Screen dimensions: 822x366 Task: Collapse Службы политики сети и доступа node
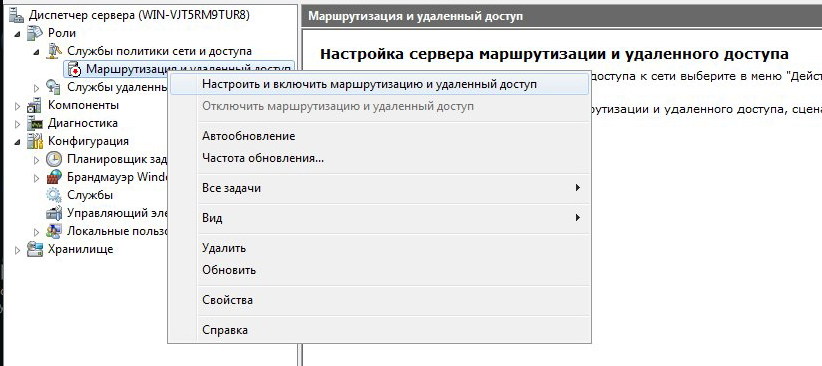click(37, 52)
